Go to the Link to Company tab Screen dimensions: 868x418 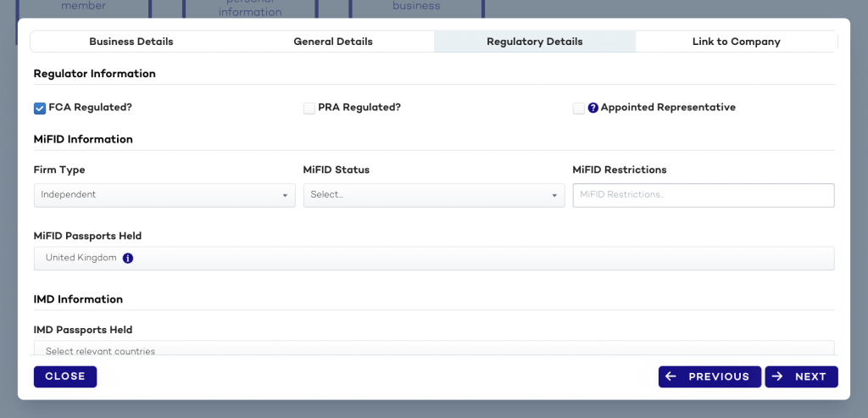(x=737, y=42)
